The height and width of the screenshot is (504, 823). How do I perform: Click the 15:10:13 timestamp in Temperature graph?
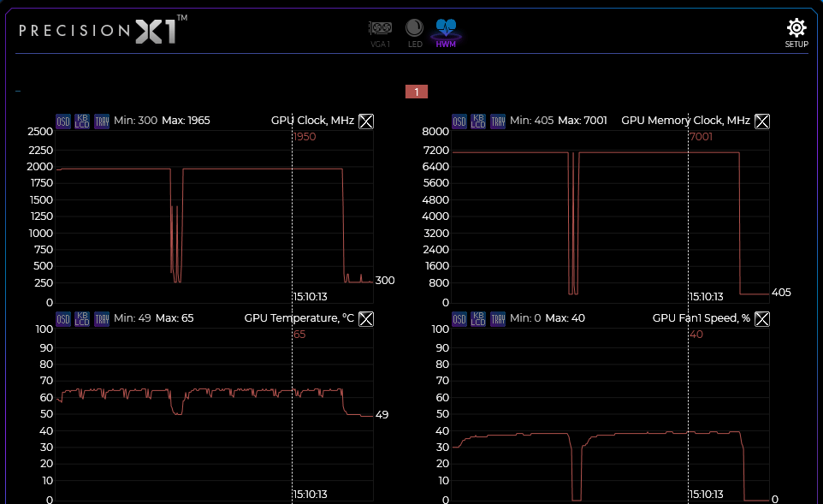[311, 494]
